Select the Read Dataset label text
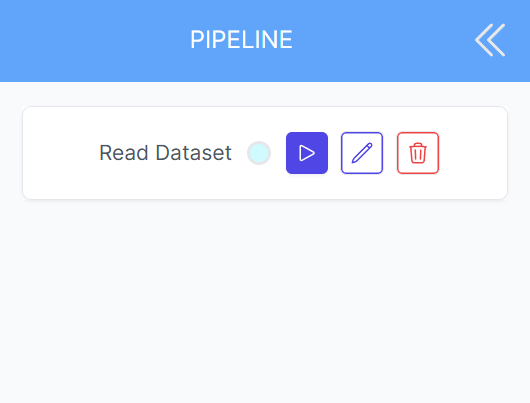The image size is (530, 403). tap(165, 153)
